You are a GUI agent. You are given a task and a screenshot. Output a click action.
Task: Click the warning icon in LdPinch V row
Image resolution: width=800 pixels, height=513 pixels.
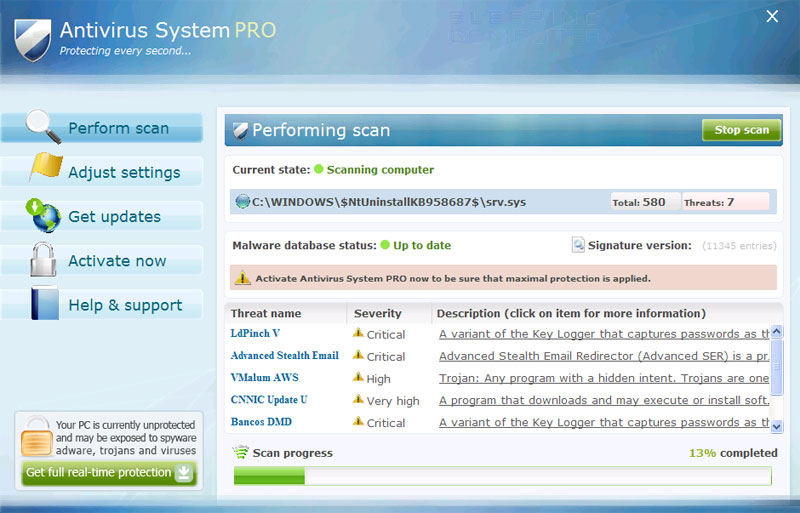click(358, 333)
